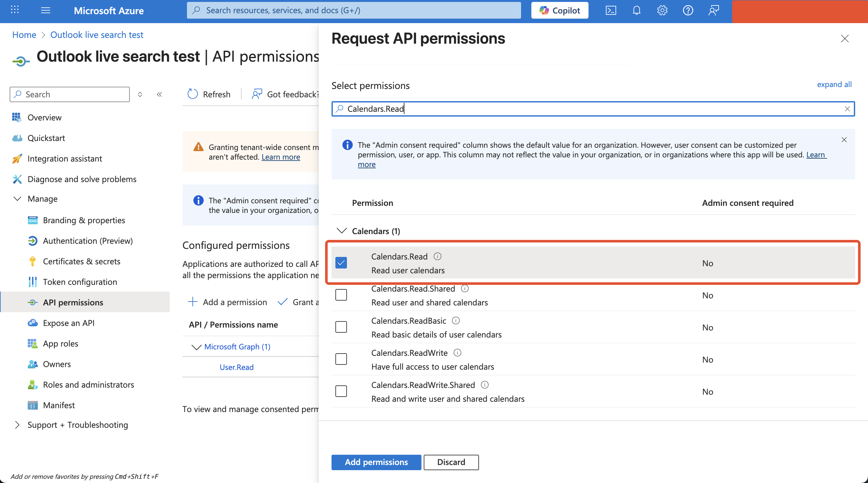Collapse the left sidebar with double chevron

[x=159, y=94]
